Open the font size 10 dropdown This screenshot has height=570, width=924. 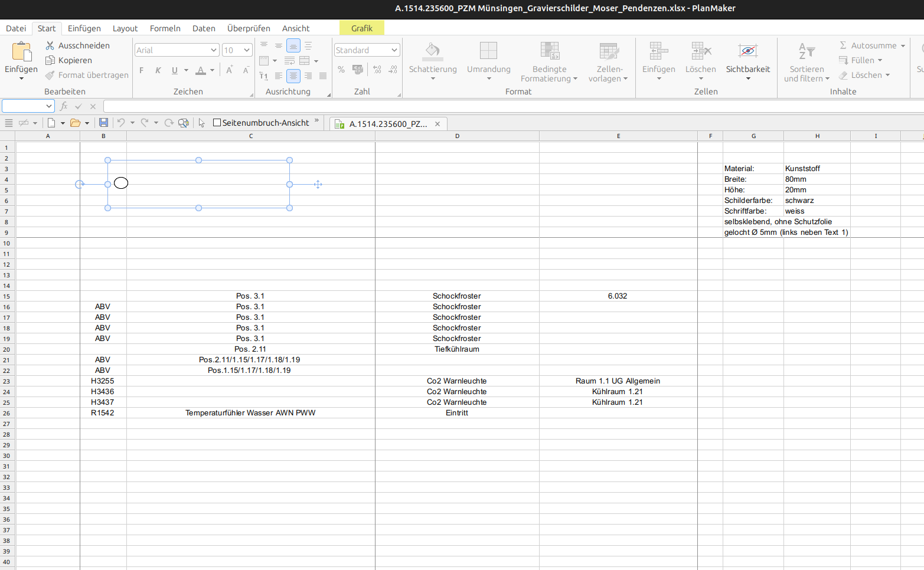tap(247, 50)
